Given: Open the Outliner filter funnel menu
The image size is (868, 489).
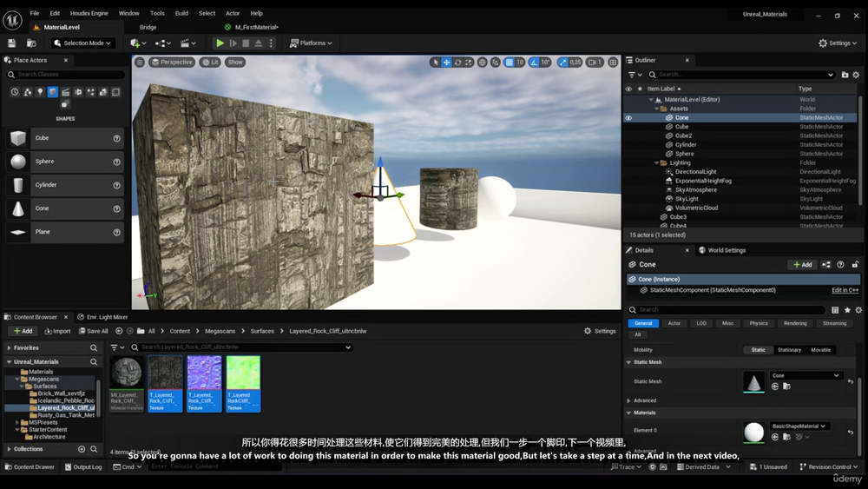Looking at the screenshot, I should (635, 74).
